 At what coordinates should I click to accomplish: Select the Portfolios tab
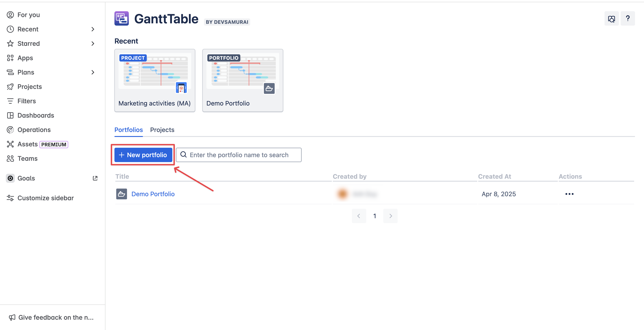(x=129, y=130)
